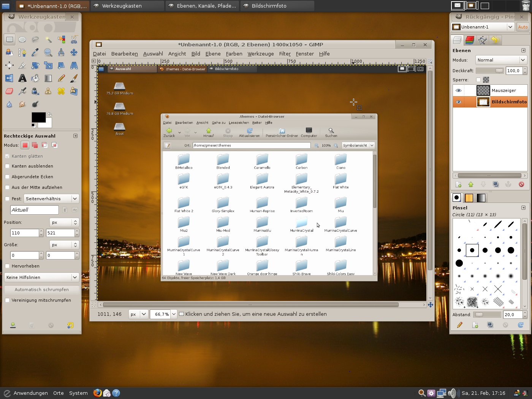Open the layer Modus Normal dropdown
The height and width of the screenshot is (399, 532).
click(501, 60)
